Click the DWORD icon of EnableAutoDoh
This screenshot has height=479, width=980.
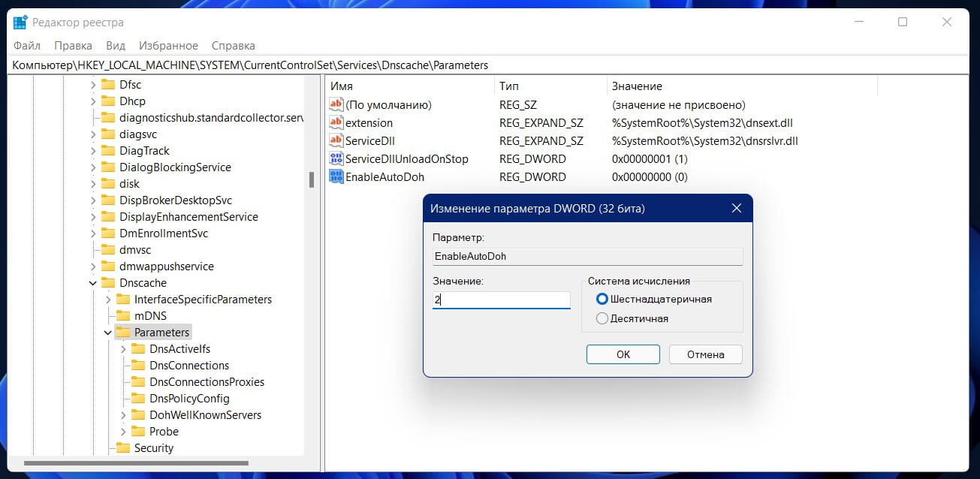coord(336,176)
